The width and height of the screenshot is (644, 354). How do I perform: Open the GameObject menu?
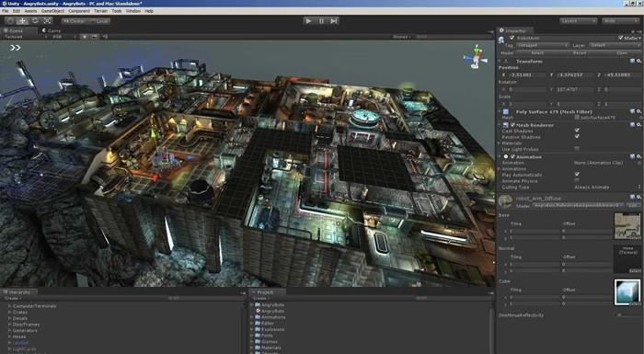[52, 11]
